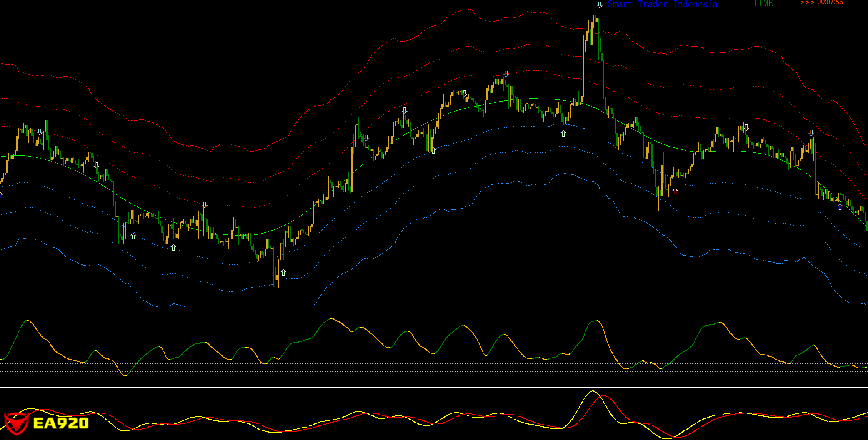
Task: Select the rightmost down arrow sell signal
Action: coord(811,133)
